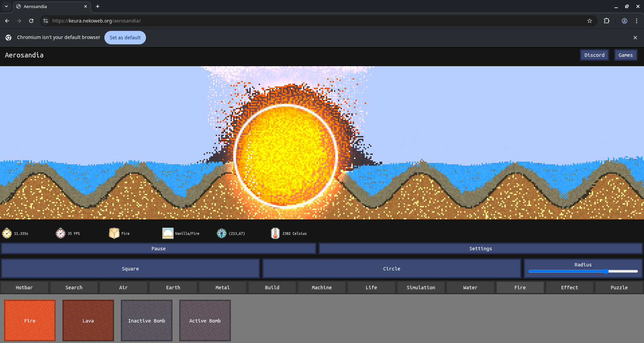Select the Circle brush shape
Viewport: 644px width, 343px height.
(x=392, y=269)
